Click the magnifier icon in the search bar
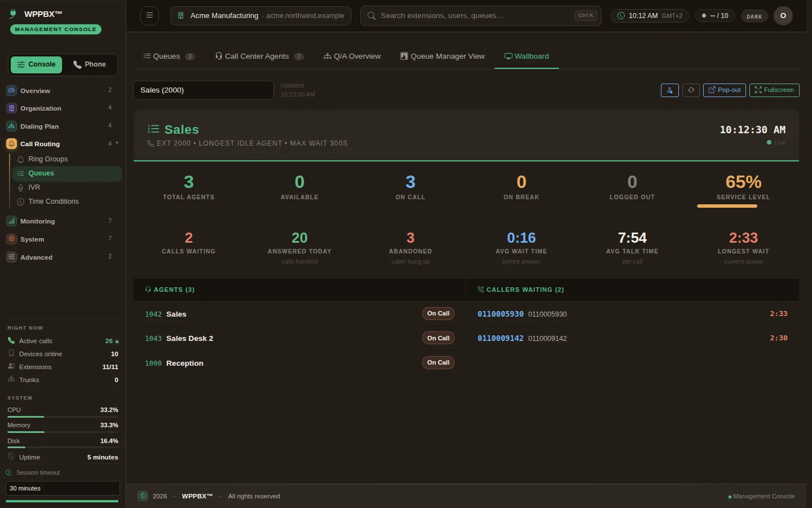 [x=372, y=16]
